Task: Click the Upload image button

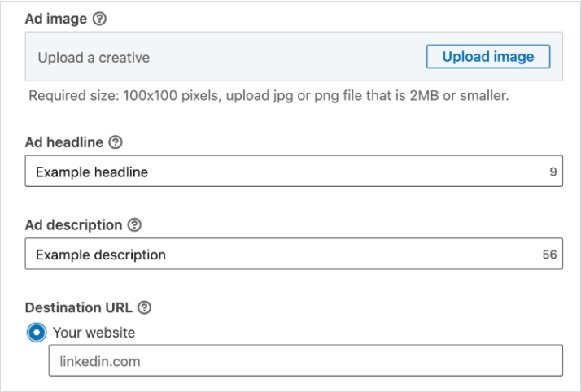Action: click(x=488, y=56)
